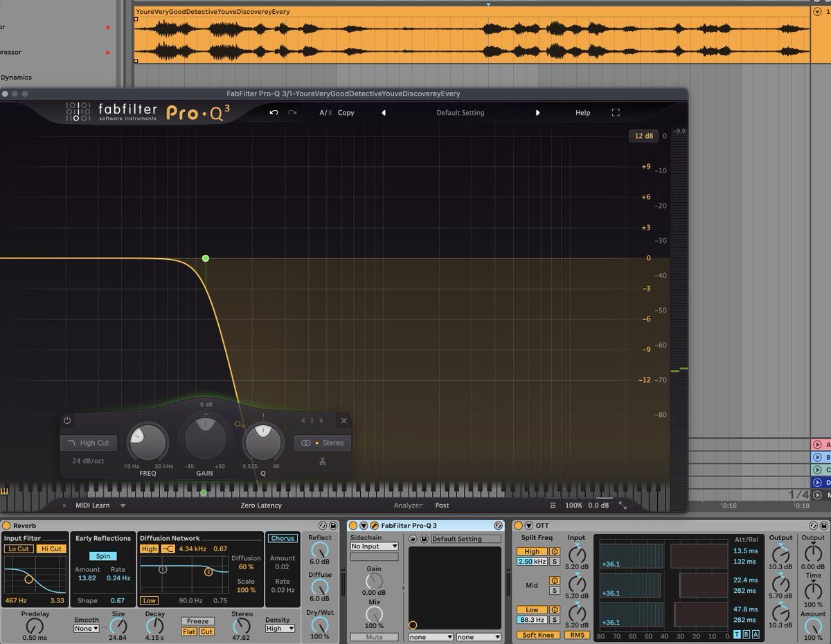Screen dimensions: 831x644
Task: Solo the OTT Mid band
Action: [x=555, y=591]
